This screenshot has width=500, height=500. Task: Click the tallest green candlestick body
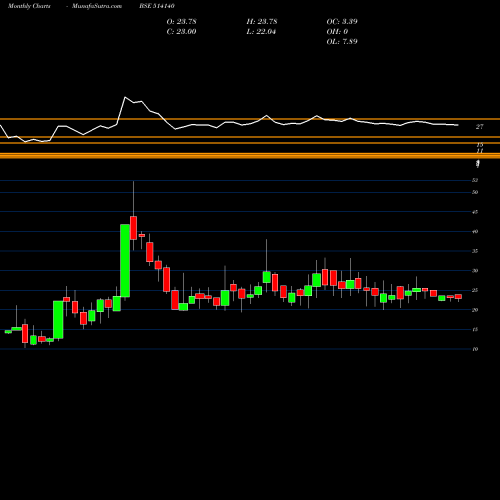[125, 261]
